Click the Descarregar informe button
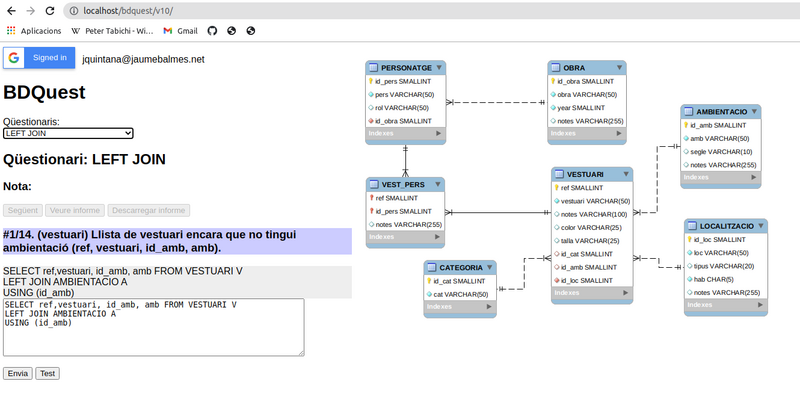Image resolution: width=800 pixels, height=405 pixels. (148, 211)
